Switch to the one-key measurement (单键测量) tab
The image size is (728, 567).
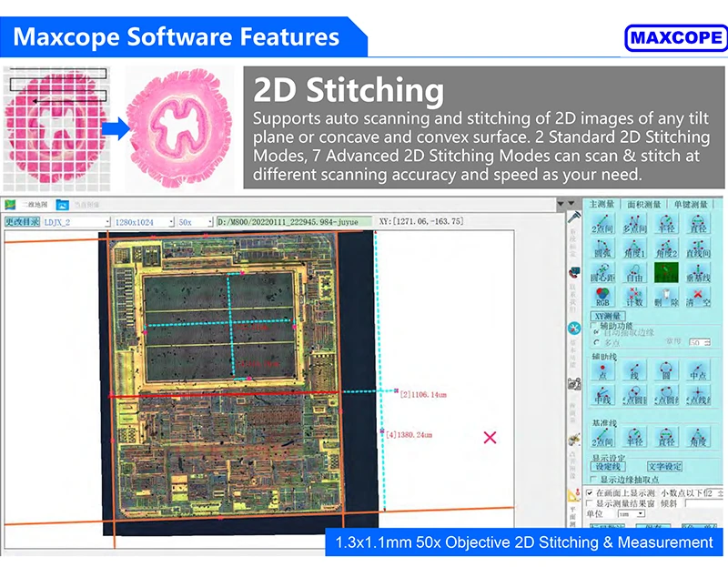coord(691,205)
